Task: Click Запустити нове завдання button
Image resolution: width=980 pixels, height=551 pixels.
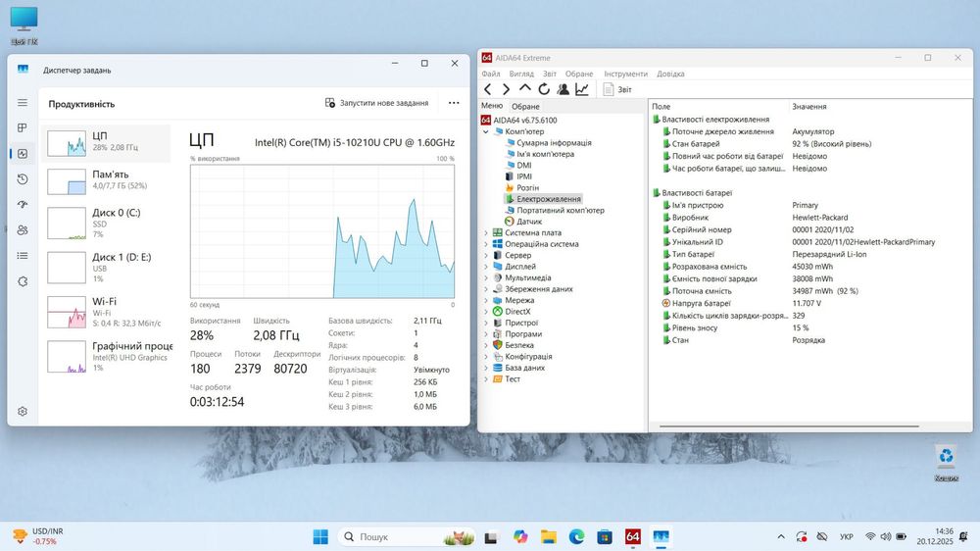Action: pyautogui.click(x=377, y=103)
